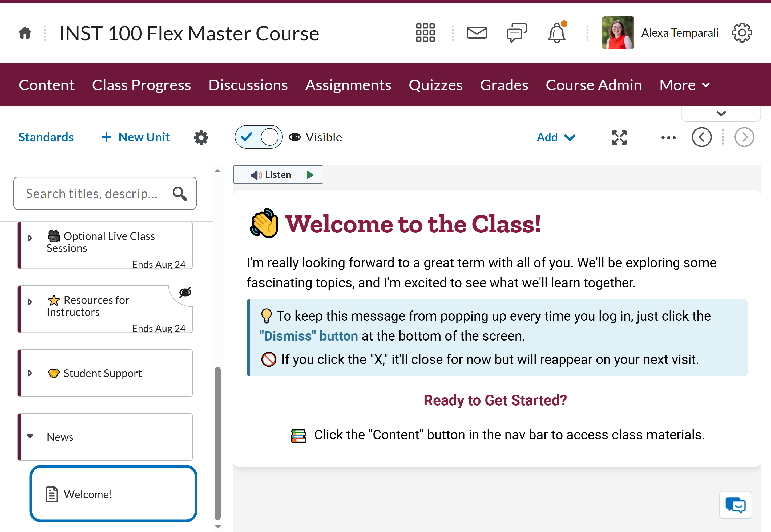Open Quizzes in navbar

point(435,85)
